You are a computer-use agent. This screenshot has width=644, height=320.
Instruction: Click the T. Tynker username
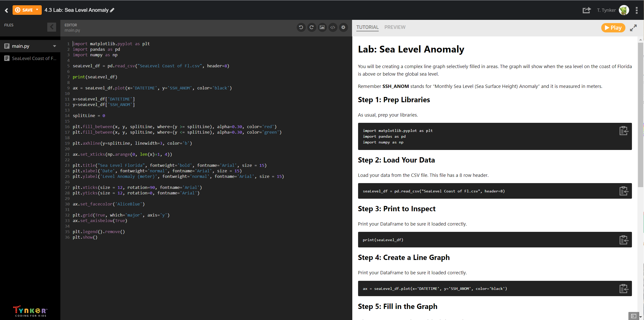pos(606,10)
